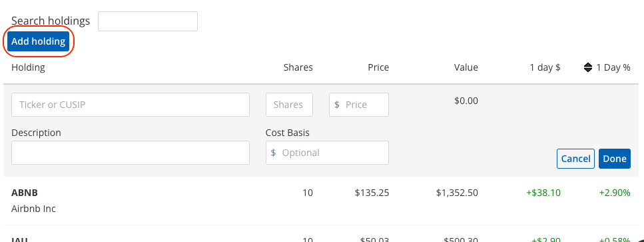This screenshot has width=644, height=242.
Task: Confirm the new holding with Done
Action: tap(615, 159)
